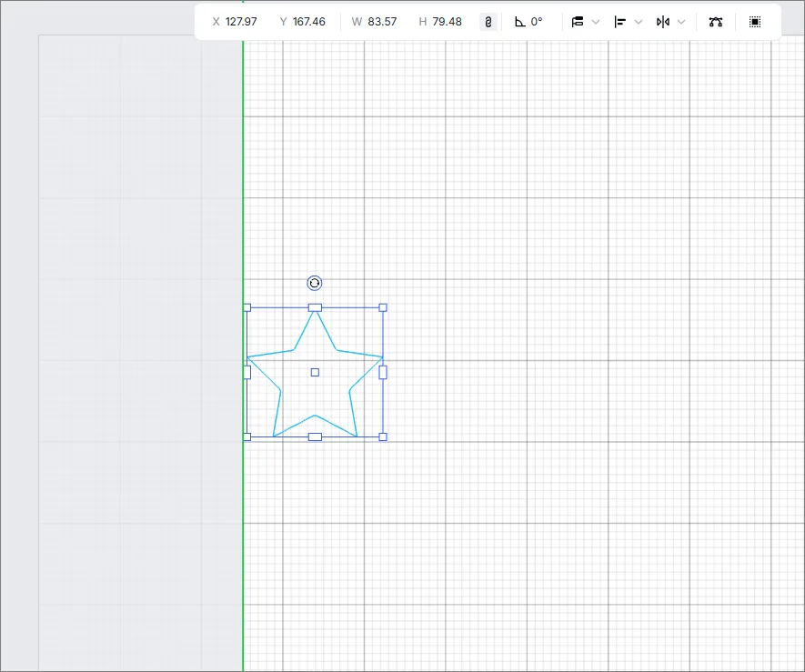805x672 pixels.
Task: Click the arrange layer order icon
Action: [578, 22]
